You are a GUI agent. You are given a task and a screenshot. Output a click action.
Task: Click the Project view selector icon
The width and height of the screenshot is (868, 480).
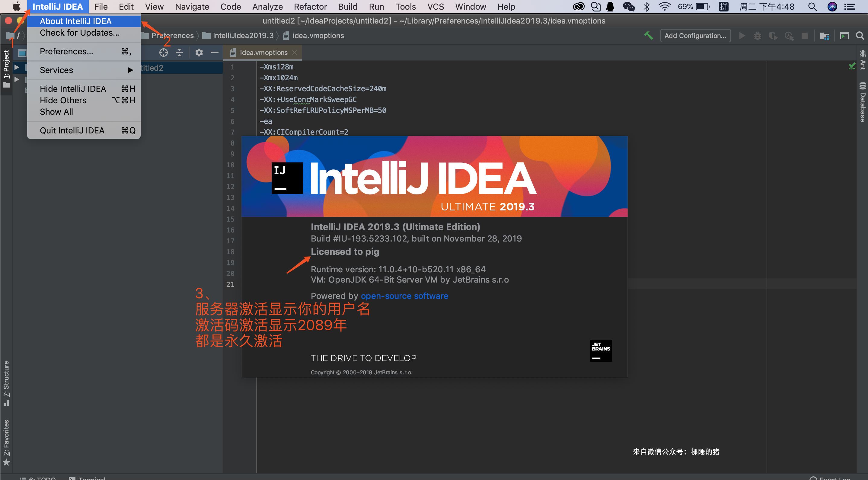22,53
